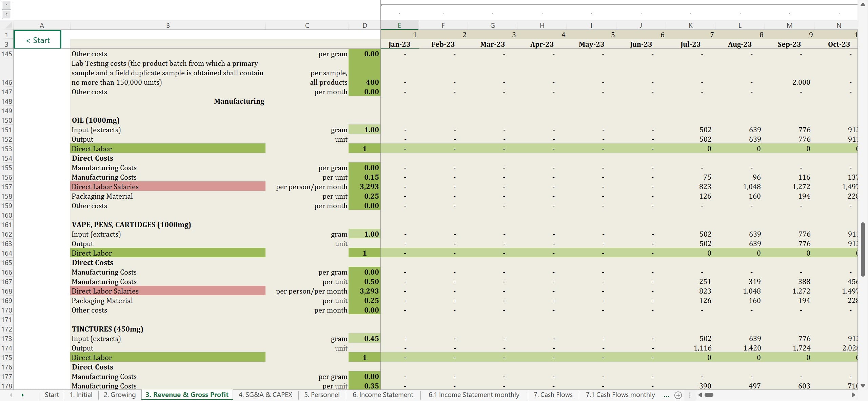
Task: Click the '< Start' navigation link
Action: [x=38, y=40]
